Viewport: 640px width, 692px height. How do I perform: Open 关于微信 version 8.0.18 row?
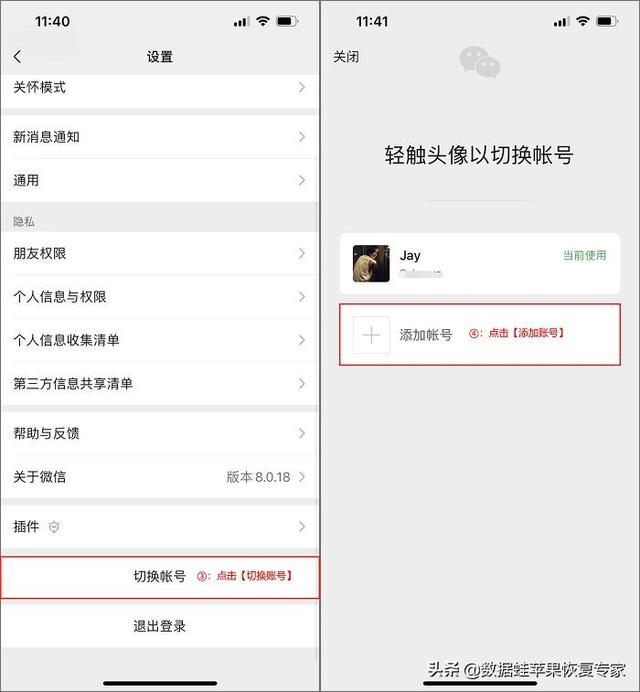(159, 477)
